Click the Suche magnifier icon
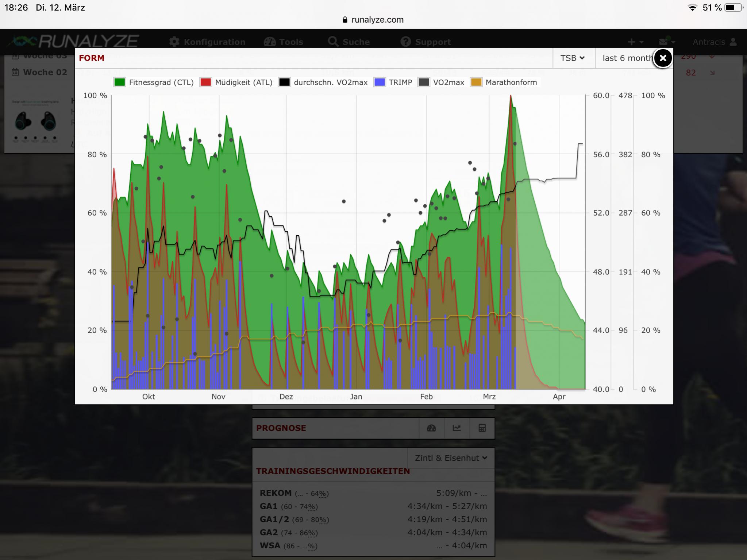Screen dimensions: 747x560 coord(333,42)
